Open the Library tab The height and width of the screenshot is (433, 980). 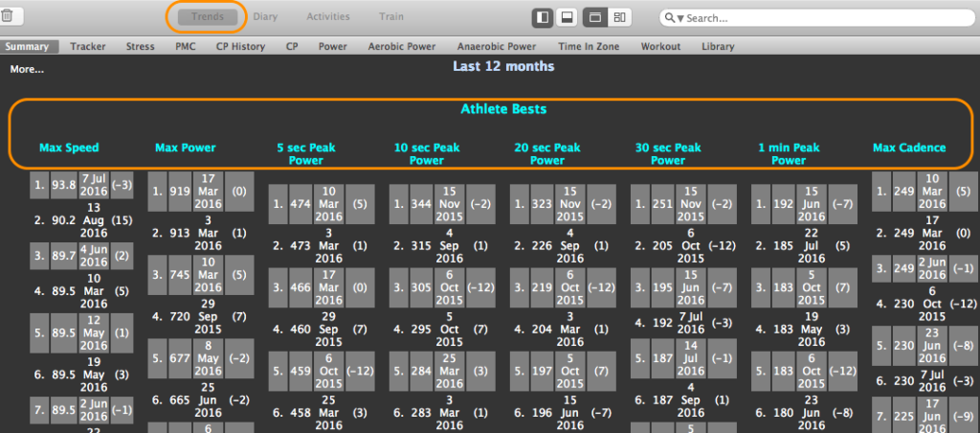[x=718, y=46]
